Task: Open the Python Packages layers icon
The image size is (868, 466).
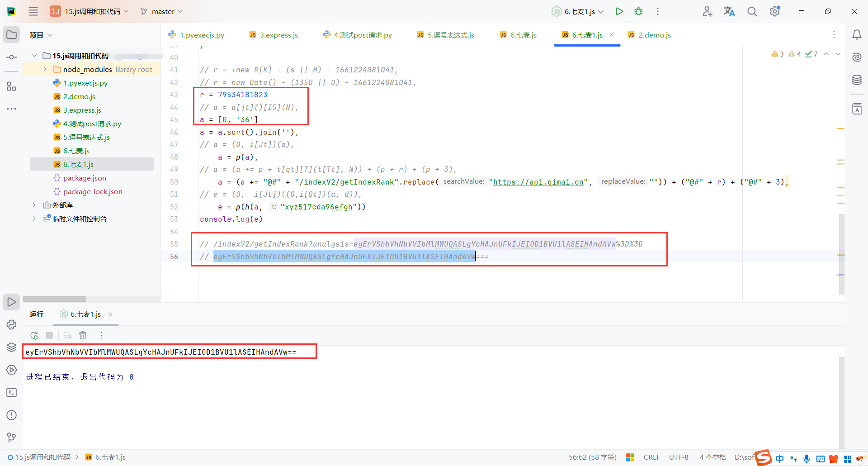Action: (11, 347)
